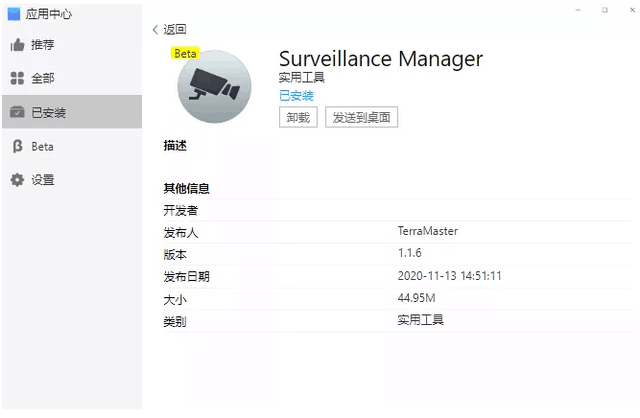
Task: Open the 推荐 recommended tab
Action: tap(42, 45)
